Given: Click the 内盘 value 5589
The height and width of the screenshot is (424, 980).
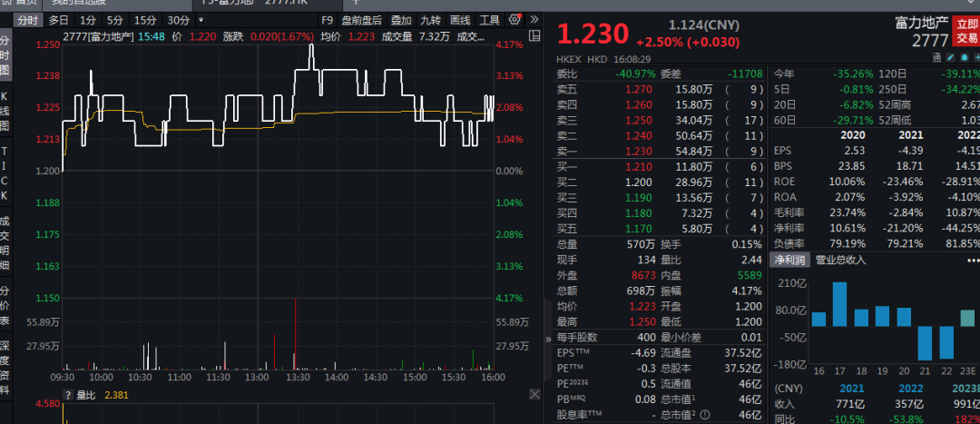Looking at the screenshot, I should [x=750, y=275].
